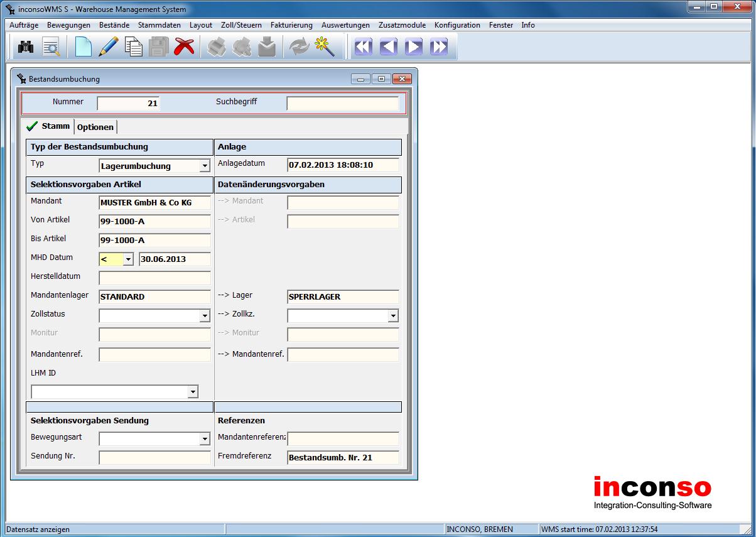The height and width of the screenshot is (537, 756).
Task: Open the Stammdaten menu
Action: click(159, 25)
